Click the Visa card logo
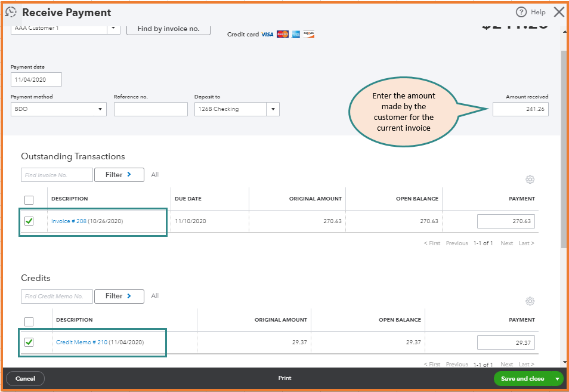569x392 pixels. 267,35
